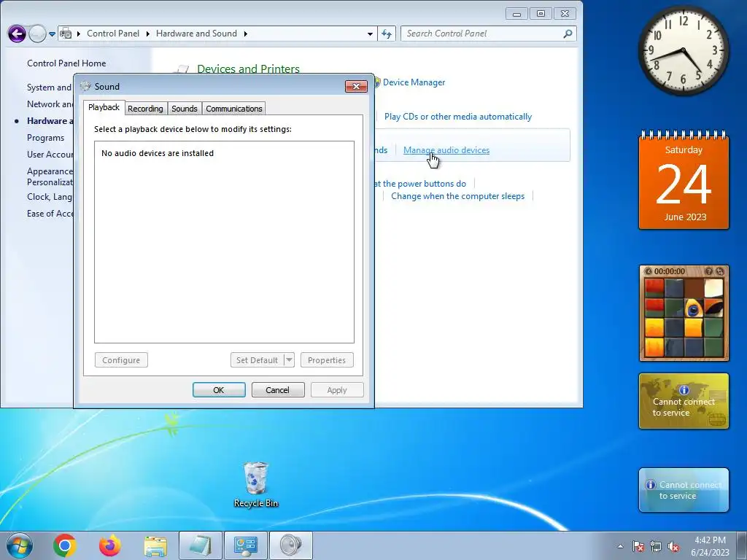Open the Windows Start menu
The image size is (747, 560).
(20, 545)
